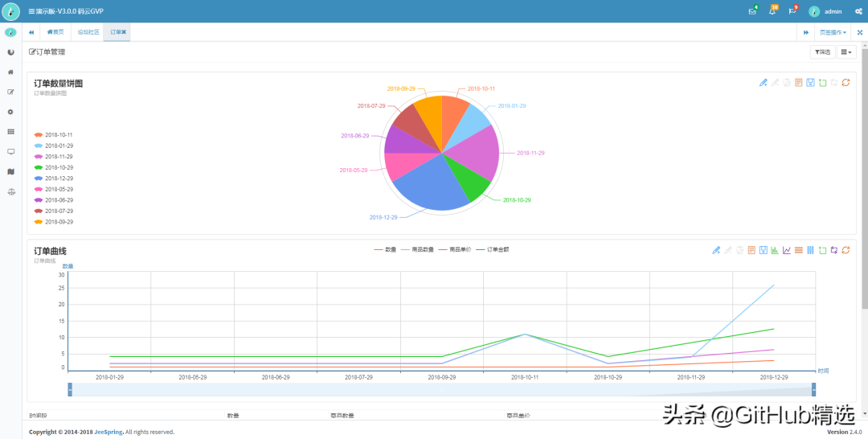This screenshot has width=868, height=439.
Task: Toggle 数量 series in curve legend
Action: [385, 250]
